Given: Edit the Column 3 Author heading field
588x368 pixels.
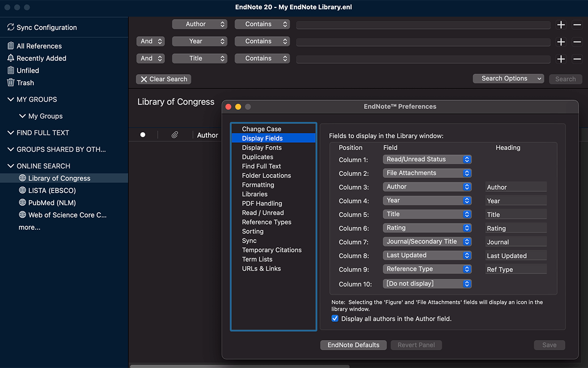Looking at the screenshot, I should [516, 187].
